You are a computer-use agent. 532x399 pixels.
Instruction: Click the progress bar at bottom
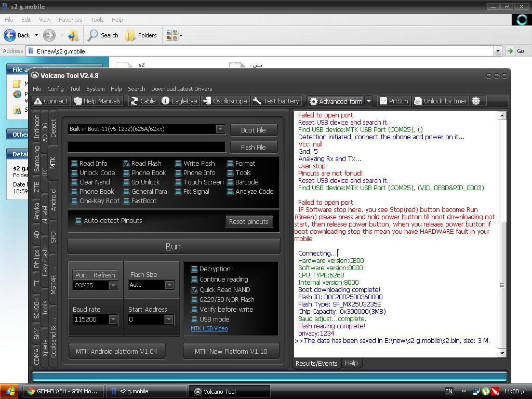tap(270, 377)
